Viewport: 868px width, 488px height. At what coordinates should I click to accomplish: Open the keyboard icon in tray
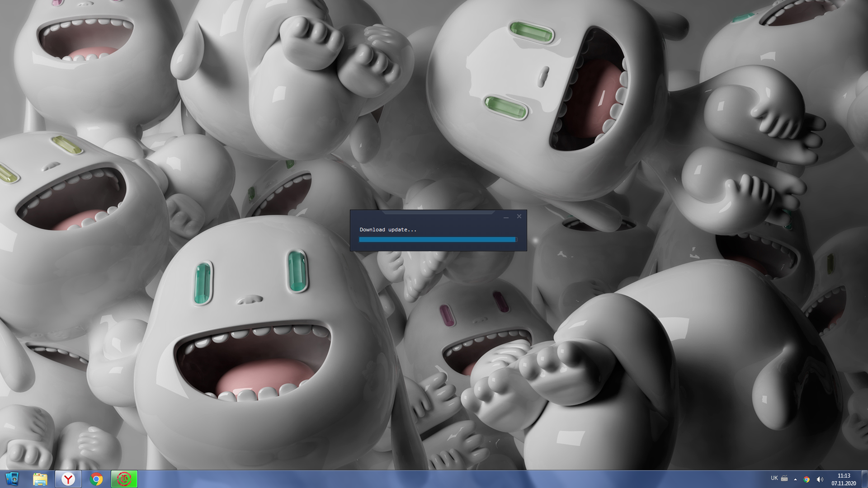784,479
